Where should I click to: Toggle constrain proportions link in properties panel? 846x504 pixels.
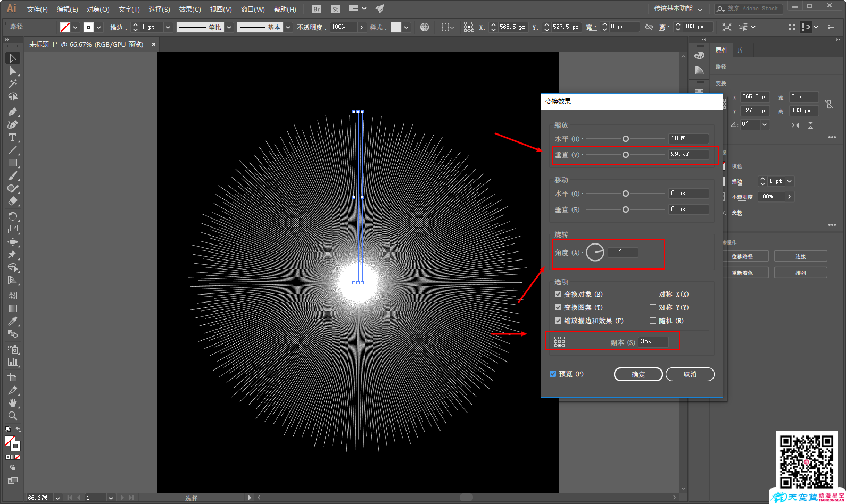tap(829, 104)
